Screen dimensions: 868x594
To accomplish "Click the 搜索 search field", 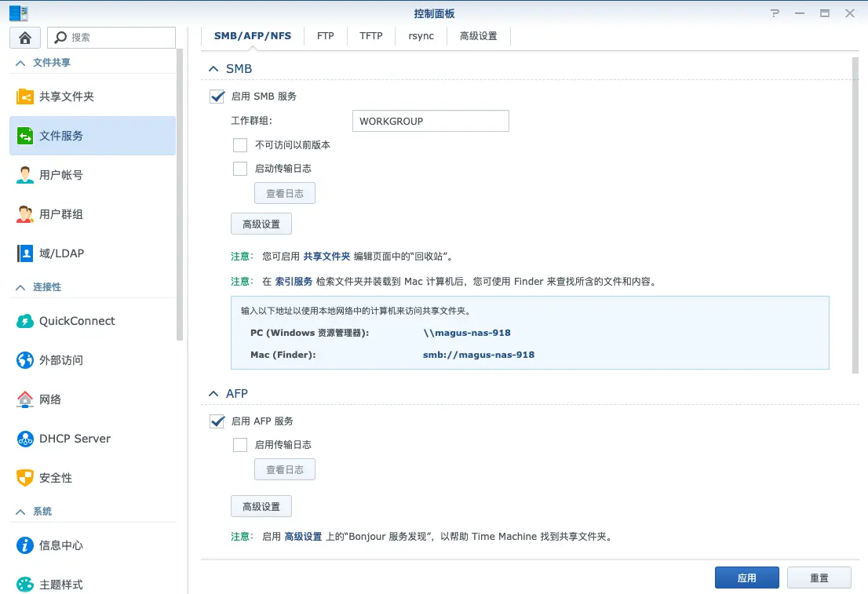I will pos(111,38).
